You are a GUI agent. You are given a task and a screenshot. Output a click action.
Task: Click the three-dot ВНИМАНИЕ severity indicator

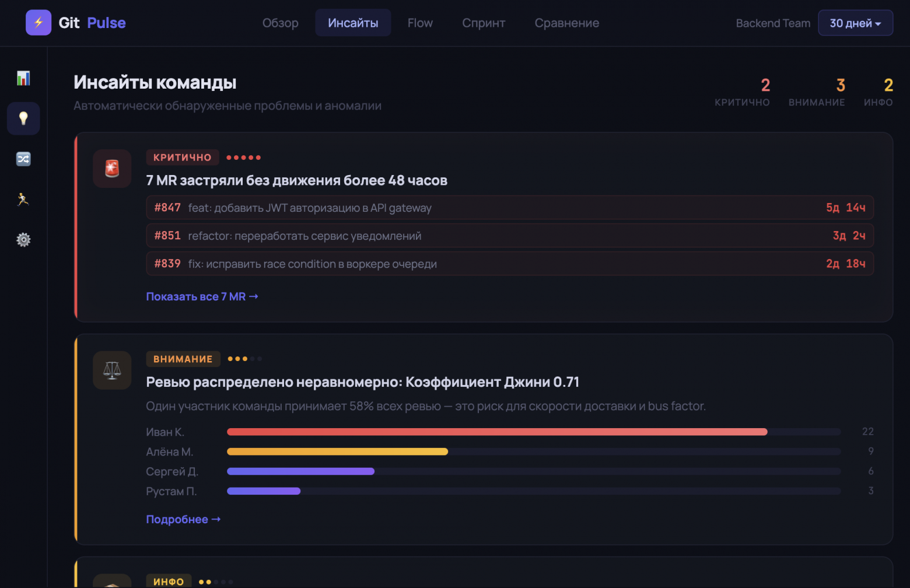tap(245, 359)
